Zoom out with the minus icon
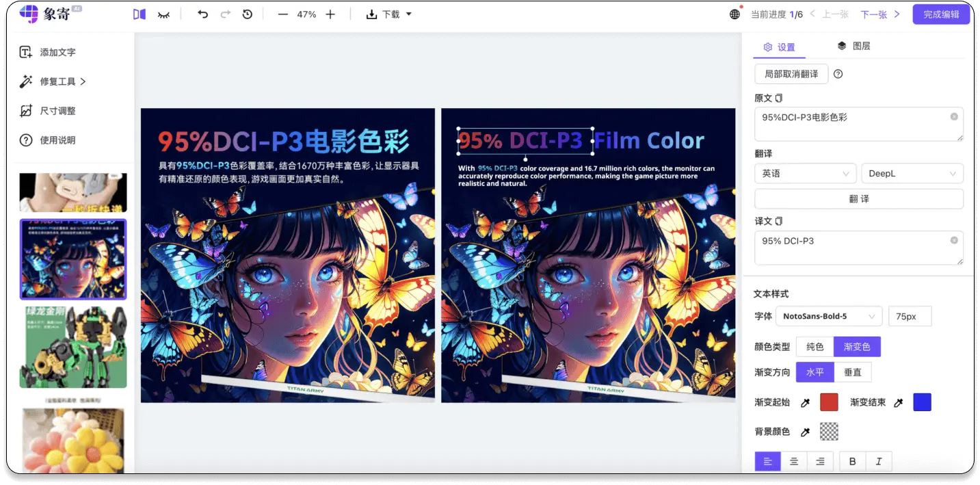The width and height of the screenshot is (980, 485). coord(283,14)
